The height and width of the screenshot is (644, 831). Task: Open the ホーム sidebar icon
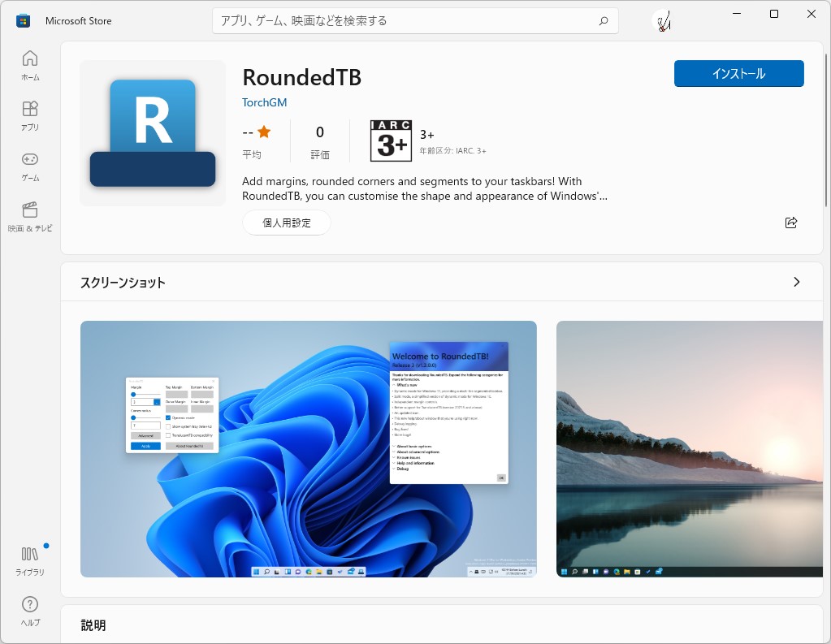point(29,65)
